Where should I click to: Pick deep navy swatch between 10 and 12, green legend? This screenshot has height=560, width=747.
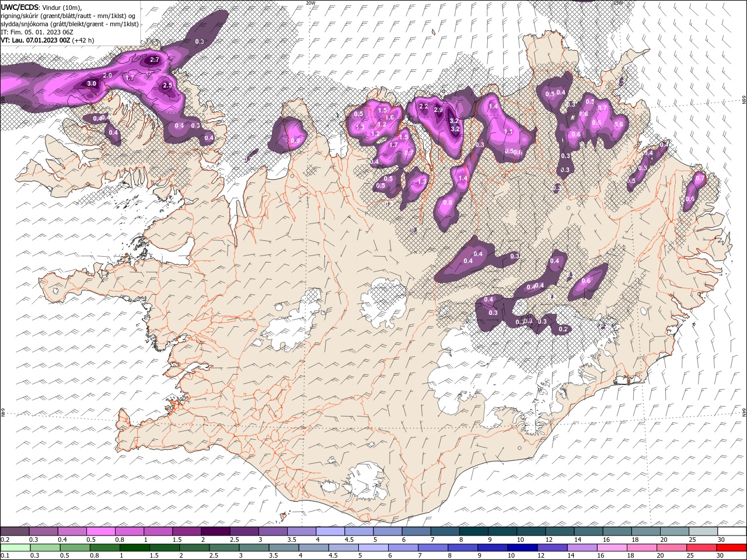[x=522, y=548]
